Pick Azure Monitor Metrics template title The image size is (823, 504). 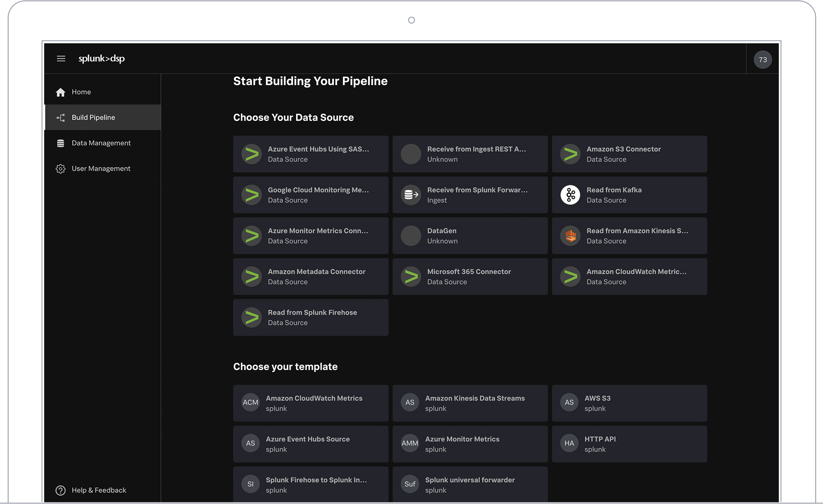462,439
